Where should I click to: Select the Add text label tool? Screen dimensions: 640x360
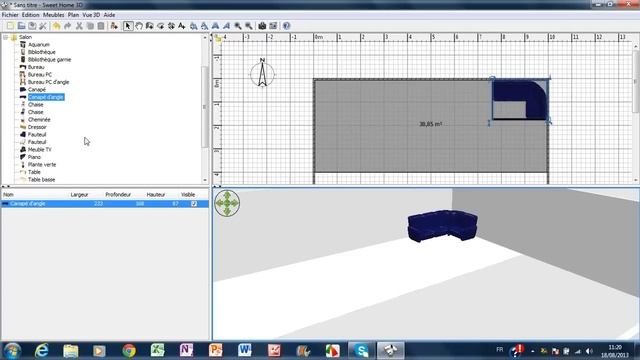(182, 26)
